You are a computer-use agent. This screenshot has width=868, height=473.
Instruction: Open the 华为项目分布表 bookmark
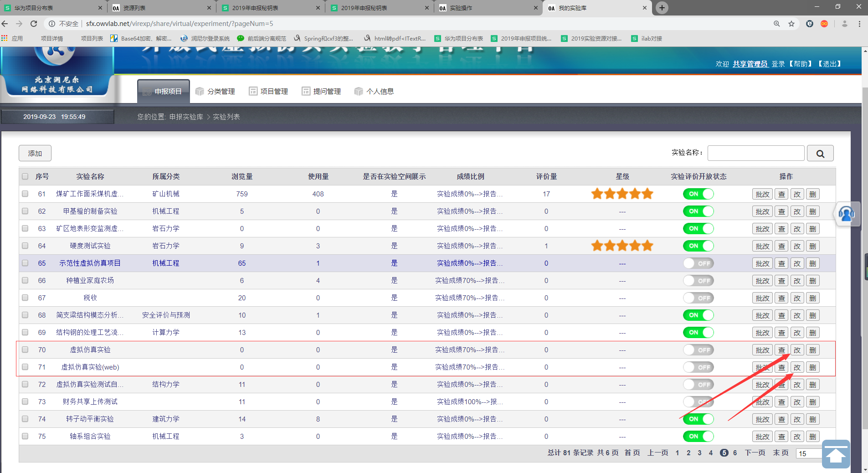point(459,38)
